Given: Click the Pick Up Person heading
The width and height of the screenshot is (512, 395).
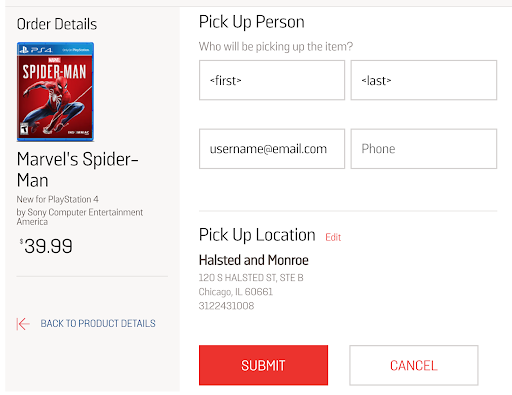Looking at the screenshot, I should point(252,22).
